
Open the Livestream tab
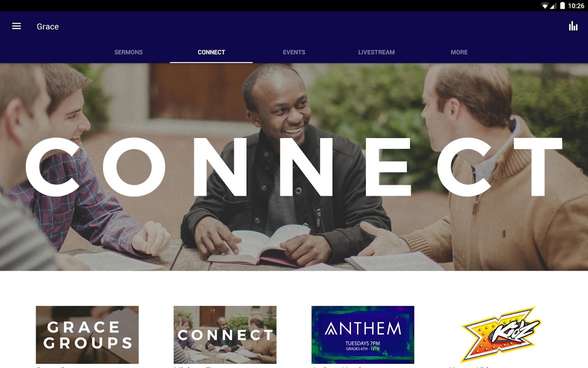[377, 52]
